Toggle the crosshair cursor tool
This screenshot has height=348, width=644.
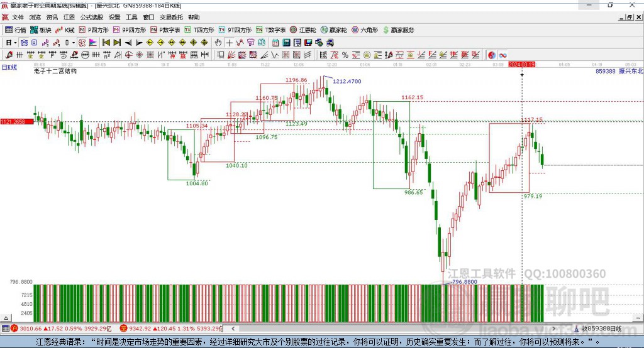229,43
